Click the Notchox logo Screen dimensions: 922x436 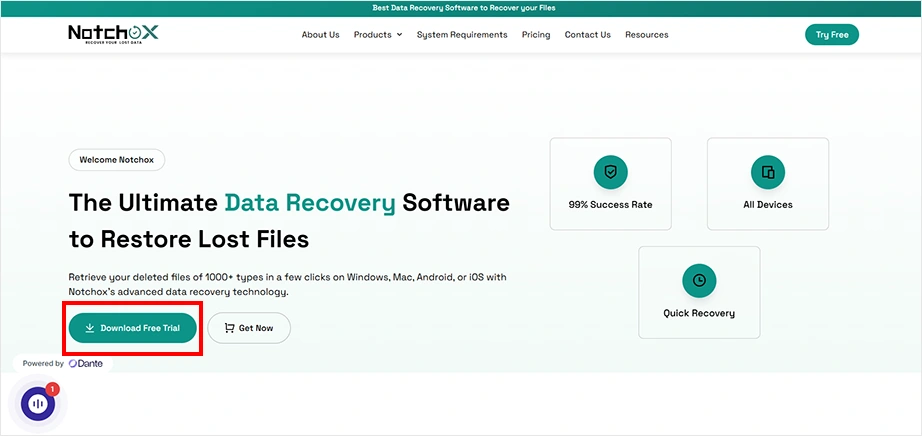pos(113,34)
